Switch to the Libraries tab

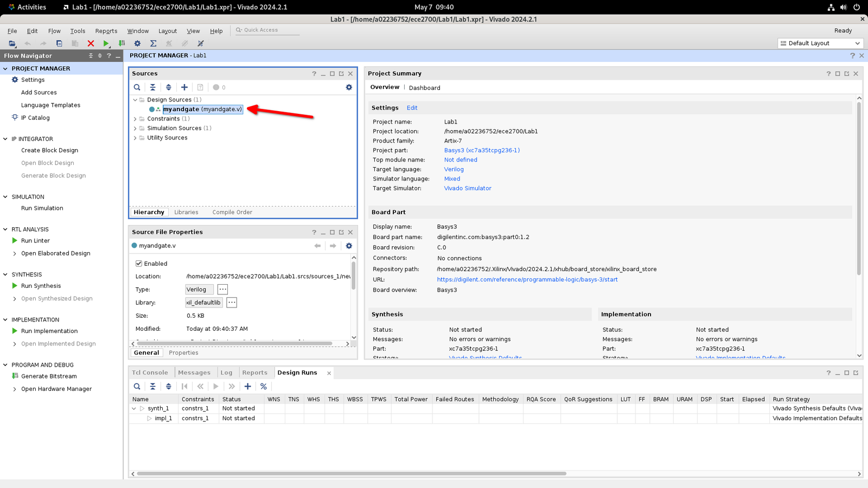tap(186, 212)
